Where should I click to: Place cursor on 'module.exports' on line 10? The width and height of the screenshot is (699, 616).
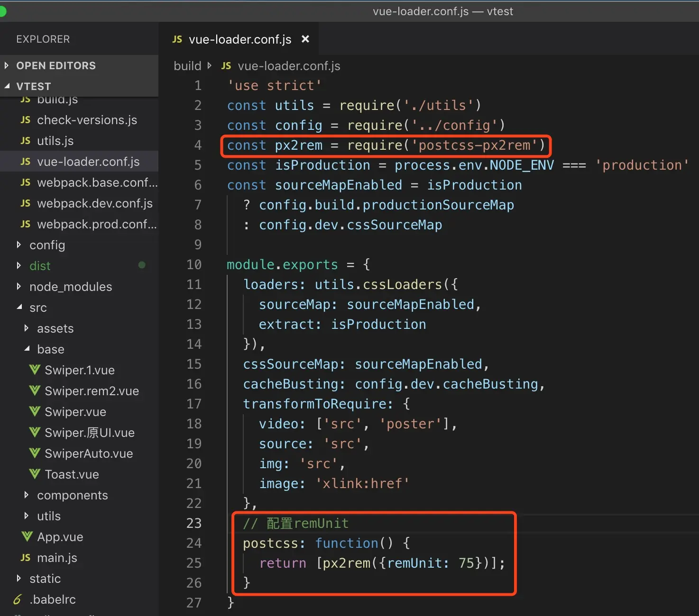click(282, 265)
